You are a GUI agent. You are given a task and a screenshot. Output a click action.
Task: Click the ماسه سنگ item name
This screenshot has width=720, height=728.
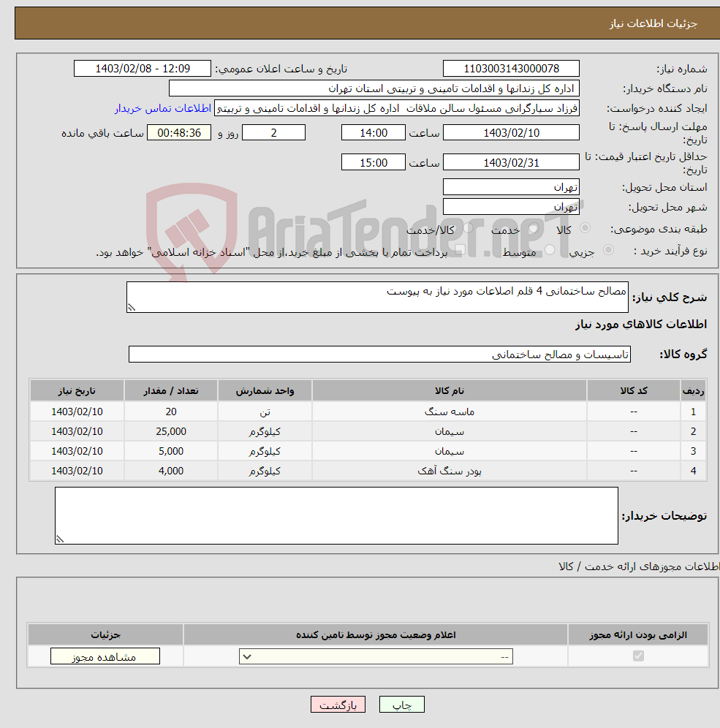pos(450,412)
